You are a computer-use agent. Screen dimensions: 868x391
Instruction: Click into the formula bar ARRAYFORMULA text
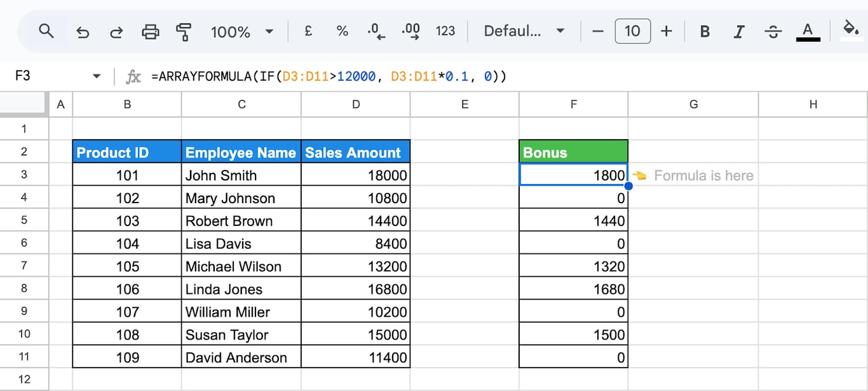(329, 77)
